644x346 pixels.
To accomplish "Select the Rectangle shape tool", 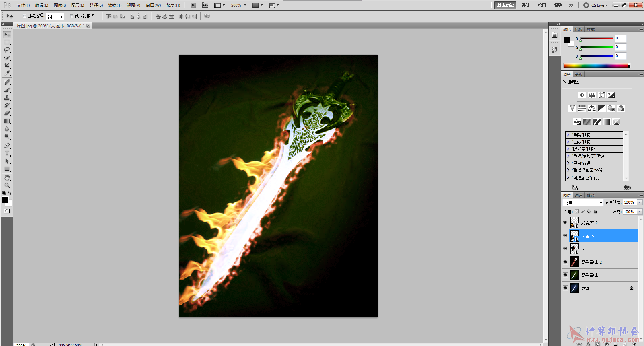I will tap(7, 169).
